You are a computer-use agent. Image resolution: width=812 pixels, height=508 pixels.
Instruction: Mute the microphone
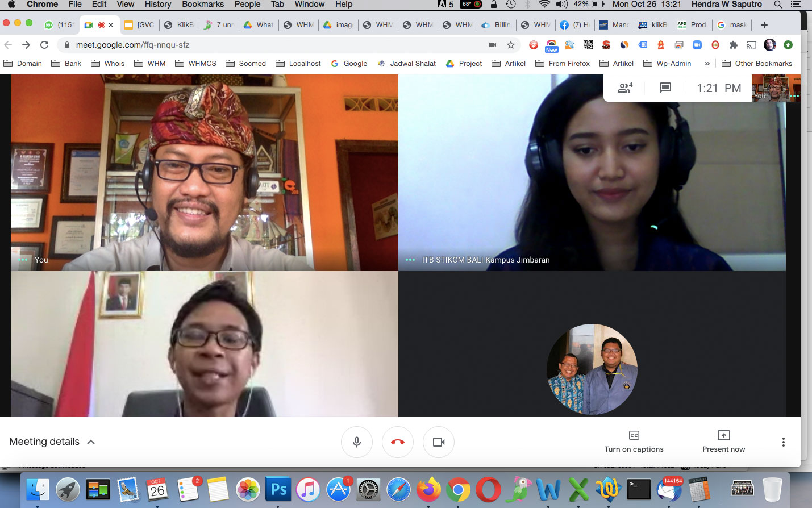click(x=357, y=442)
